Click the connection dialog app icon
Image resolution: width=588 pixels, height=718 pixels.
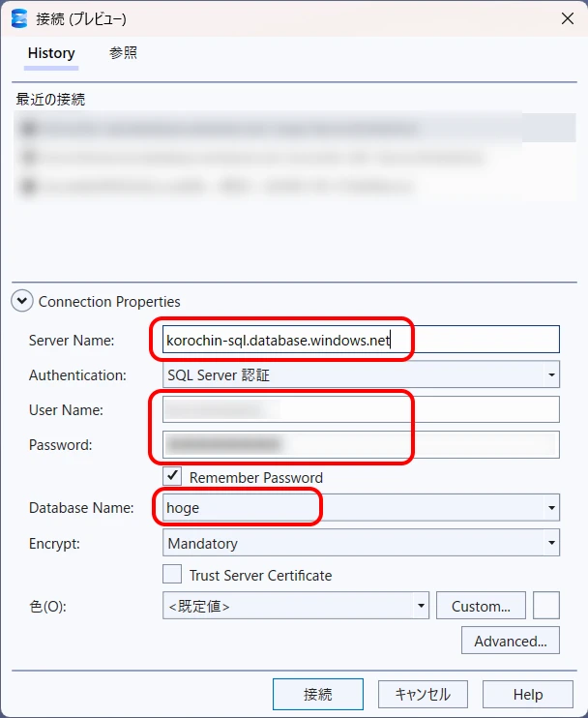point(18,18)
